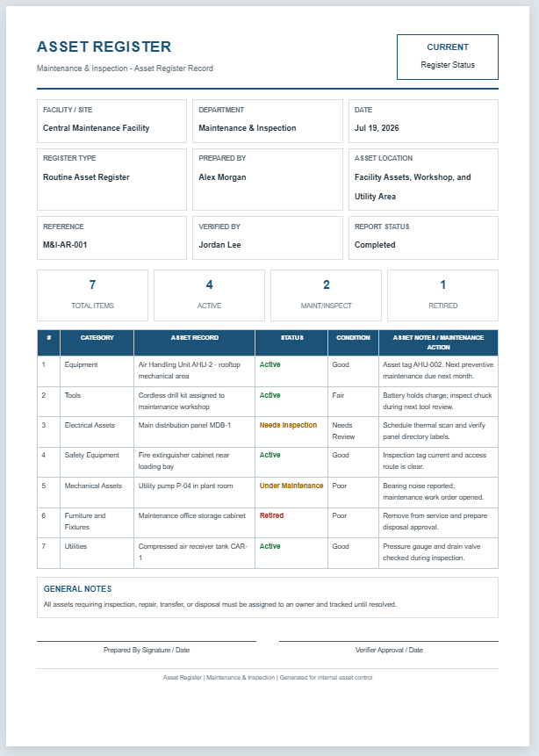Viewport: 539px width, 756px height.
Task: Click 'Routine Asset Register' value
Action: point(86,177)
